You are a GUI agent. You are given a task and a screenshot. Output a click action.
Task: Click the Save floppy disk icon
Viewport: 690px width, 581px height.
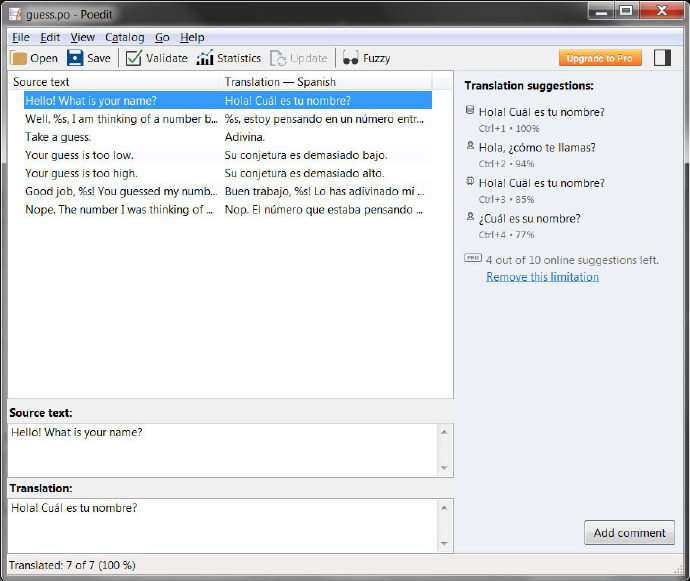pos(75,58)
